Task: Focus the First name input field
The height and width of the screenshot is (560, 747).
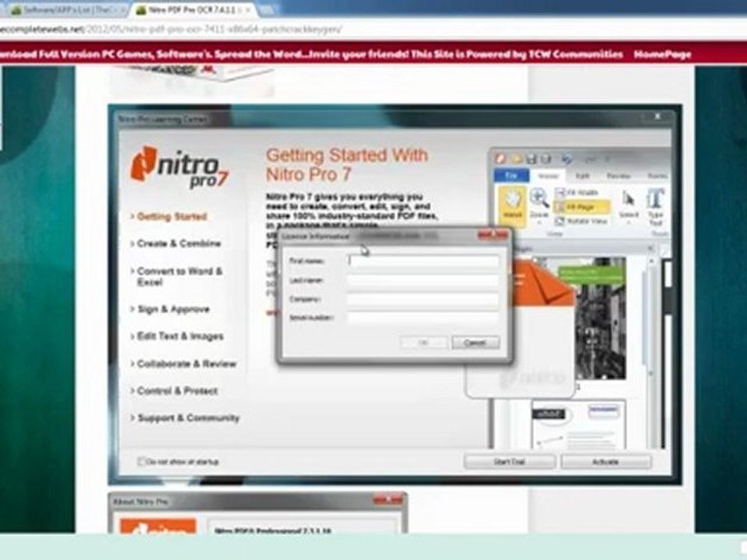Action: 423,261
